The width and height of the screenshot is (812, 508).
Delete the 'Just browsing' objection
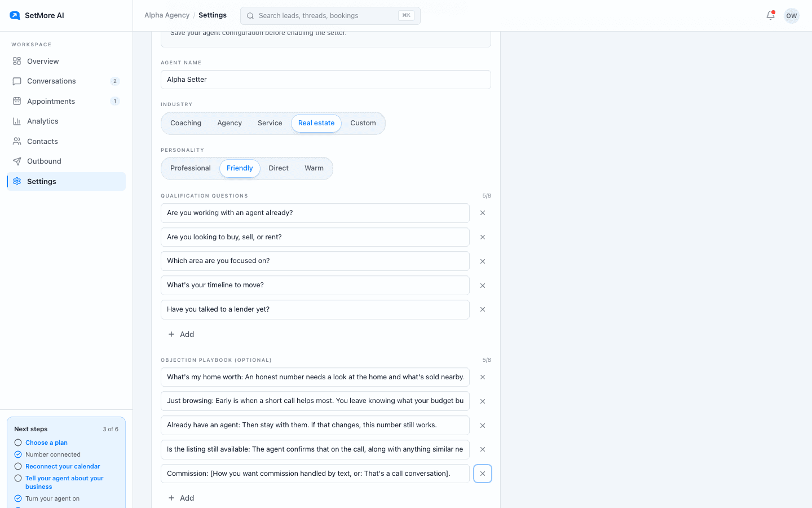pyautogui.click(x=483, y=401)
